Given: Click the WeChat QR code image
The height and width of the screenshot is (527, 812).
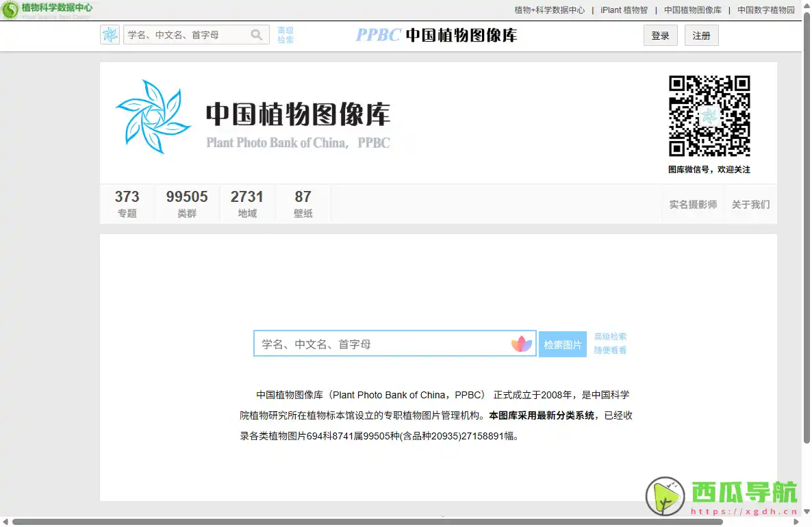Looking at the screenshot, I should (x=709, y=116).
